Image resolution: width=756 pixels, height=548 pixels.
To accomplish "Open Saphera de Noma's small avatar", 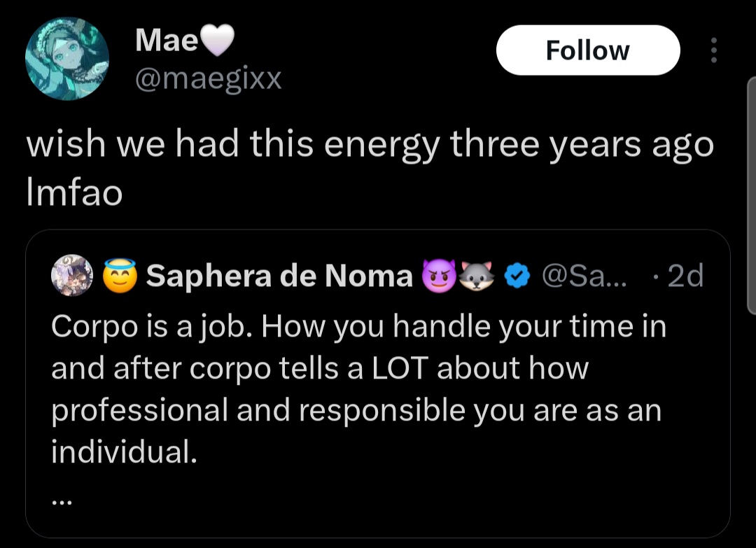I will tap(72, 276).
